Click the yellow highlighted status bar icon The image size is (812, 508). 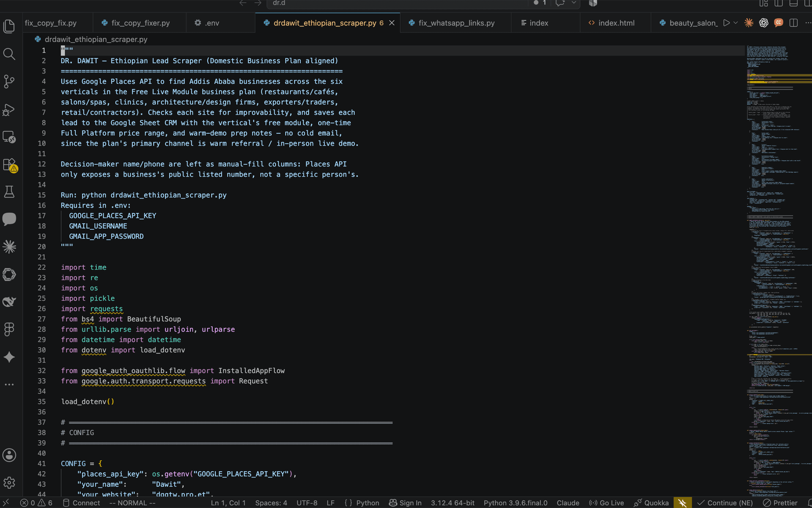click(682, 503)
